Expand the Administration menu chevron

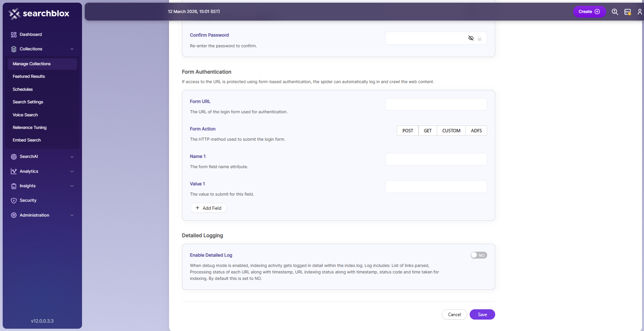point(72,215)
